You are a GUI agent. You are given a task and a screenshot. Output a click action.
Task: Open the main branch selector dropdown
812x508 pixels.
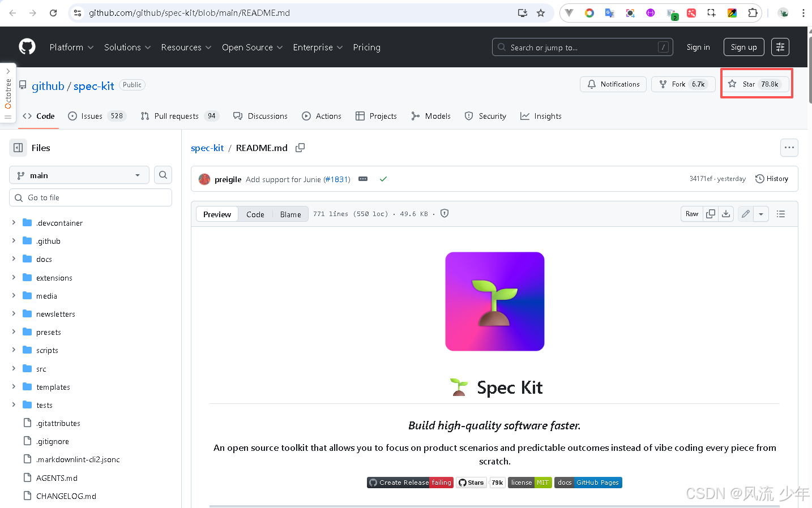click(x=79, y=175)
